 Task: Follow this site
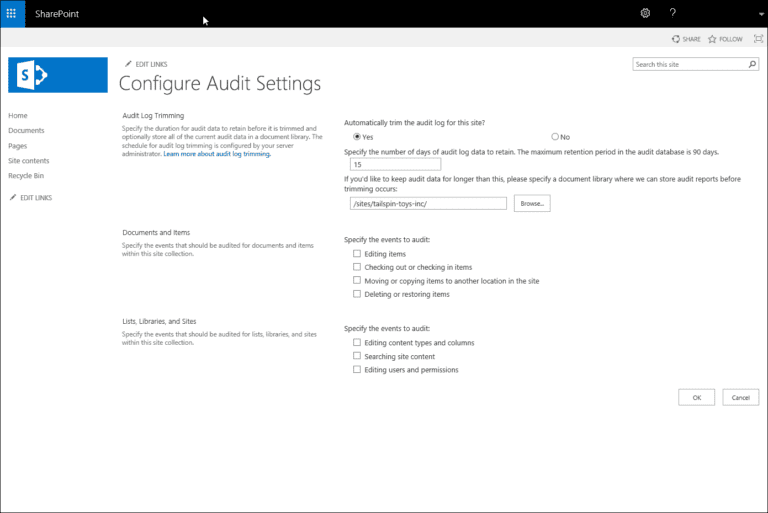(725, 39)
